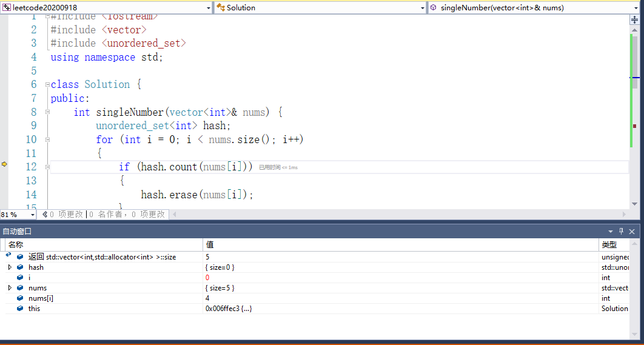Select the vector::size return row name
The width and height of the screenshot is (644, 345).
click(102, 257)
